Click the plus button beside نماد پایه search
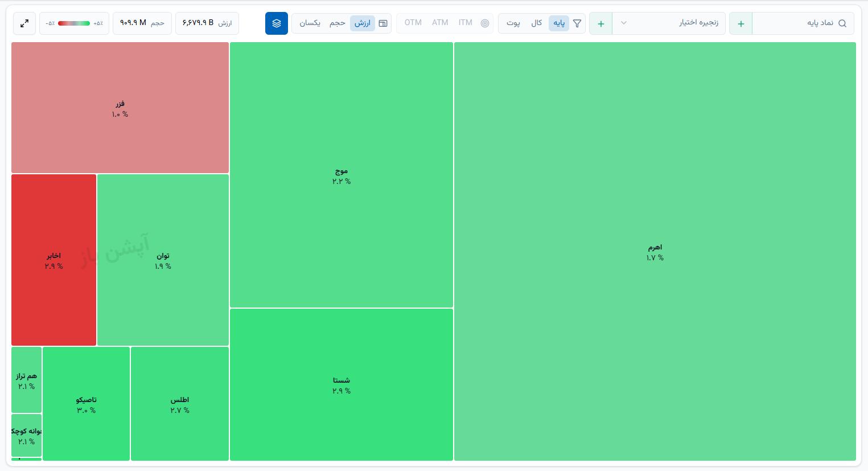 click(741, 23)
